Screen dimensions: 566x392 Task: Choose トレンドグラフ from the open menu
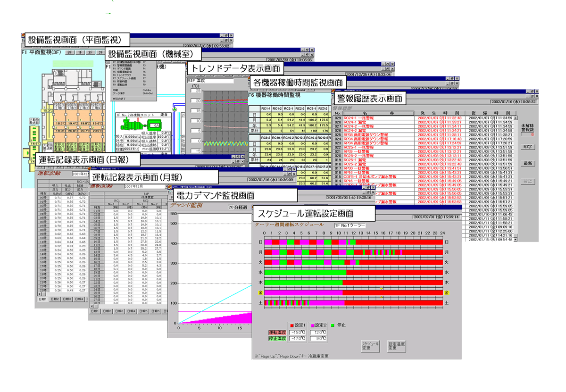tap(125, 75)
